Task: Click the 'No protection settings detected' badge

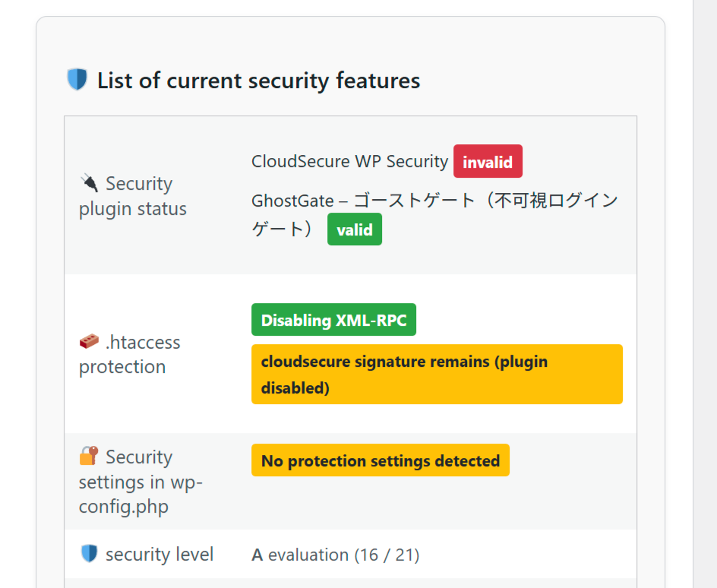Action: pos(380,460)
